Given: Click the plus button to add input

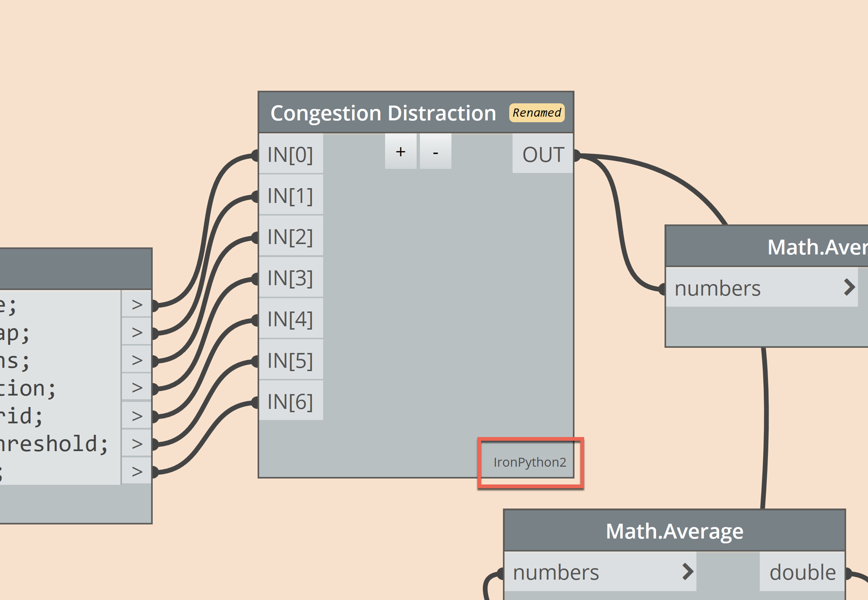Looking at the screenshot, I should click(400, 152).
